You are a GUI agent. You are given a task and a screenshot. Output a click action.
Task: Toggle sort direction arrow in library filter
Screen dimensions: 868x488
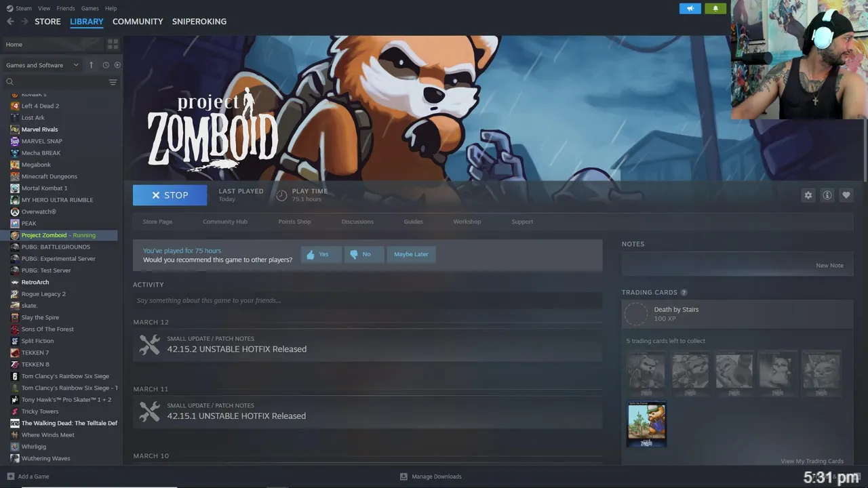92,65
